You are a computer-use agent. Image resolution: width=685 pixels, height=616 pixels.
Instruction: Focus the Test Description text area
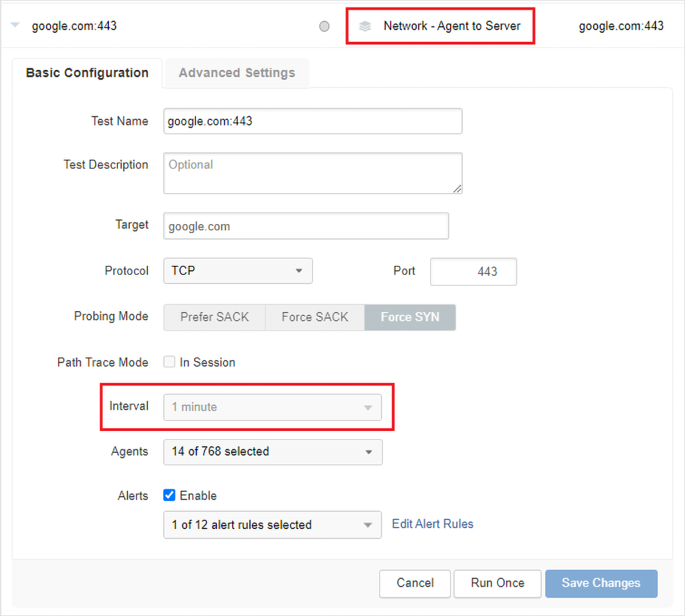312,173
